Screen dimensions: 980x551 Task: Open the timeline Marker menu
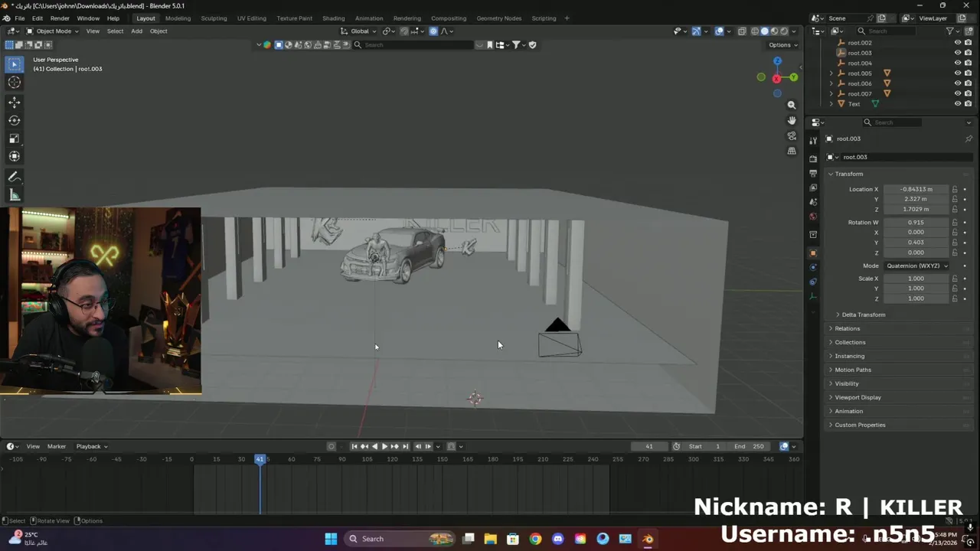(57, 446)
